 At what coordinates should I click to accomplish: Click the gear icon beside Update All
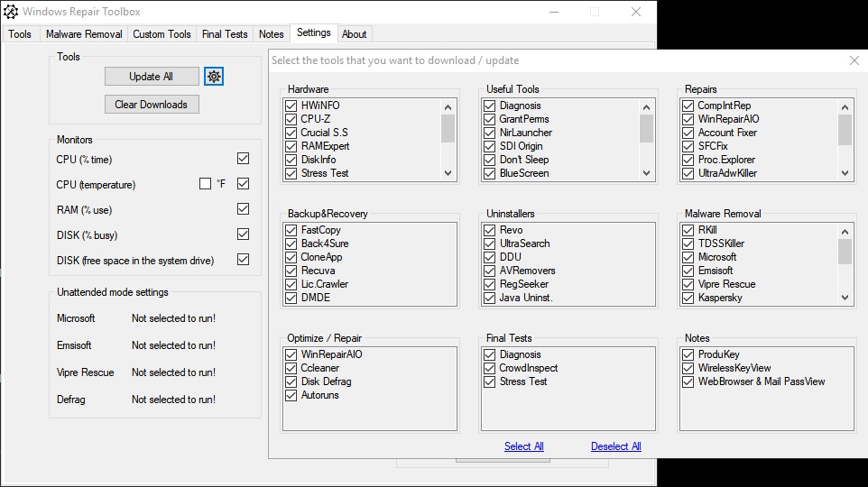[214, 77]
